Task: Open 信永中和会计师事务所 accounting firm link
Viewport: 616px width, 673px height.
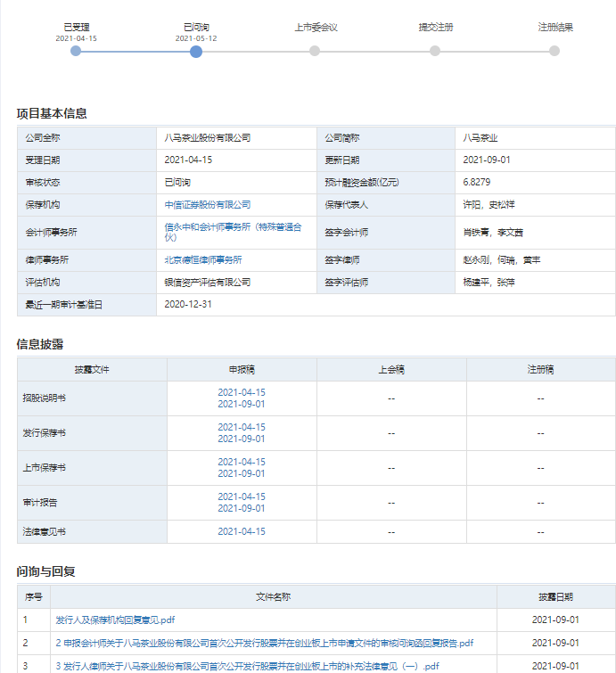Action: pyautogui.click(x=233, y=232)
